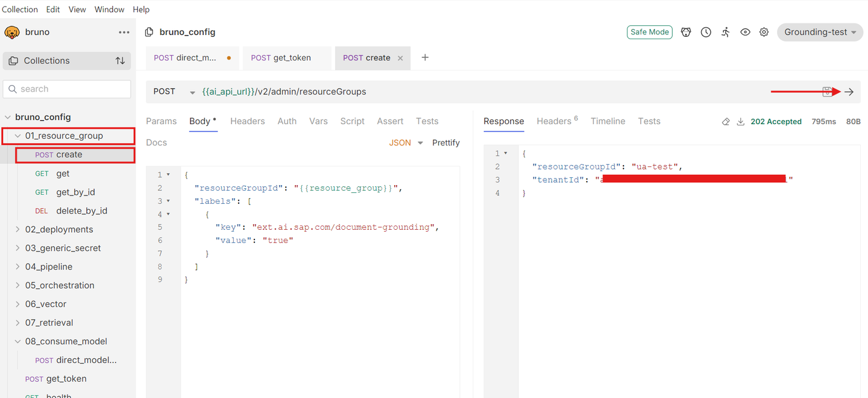Click the document icon beside bruno_config title

(149, 33)
